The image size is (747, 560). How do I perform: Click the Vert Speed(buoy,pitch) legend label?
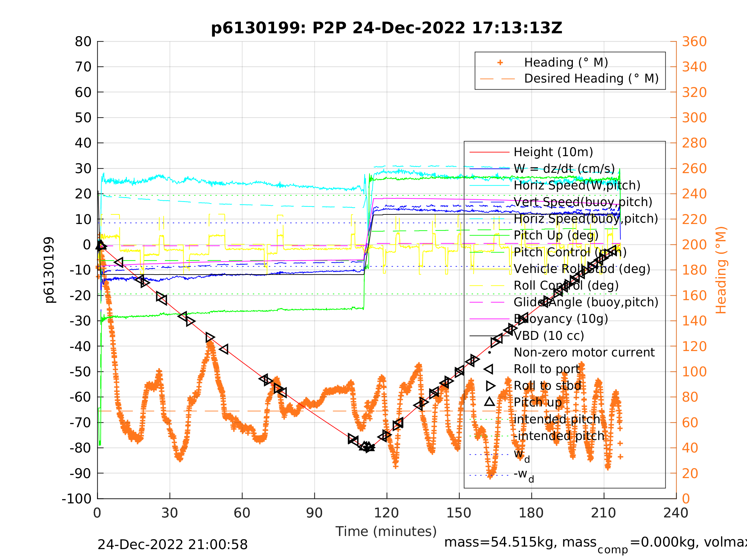(x=583, y=202)
